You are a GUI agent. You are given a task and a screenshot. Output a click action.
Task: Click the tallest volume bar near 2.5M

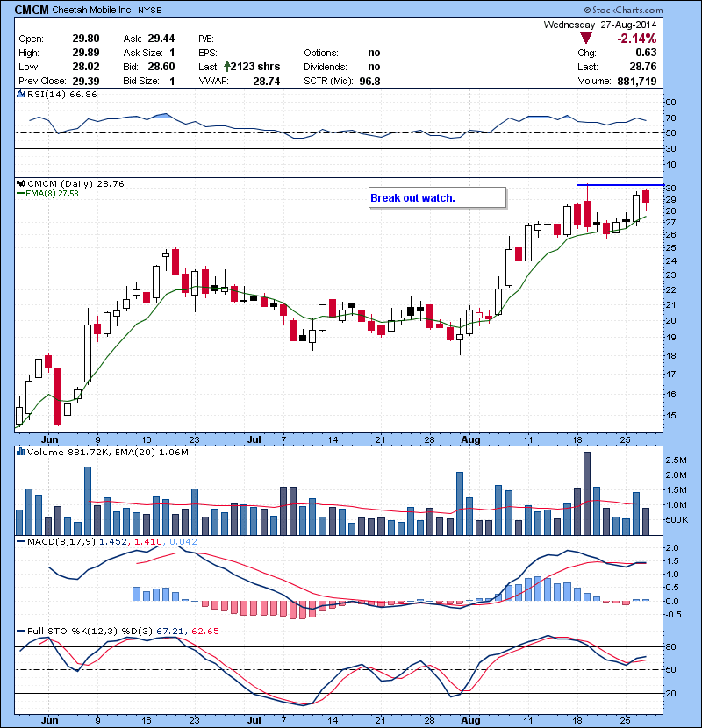pyautogui.click(x=587, y=493)
